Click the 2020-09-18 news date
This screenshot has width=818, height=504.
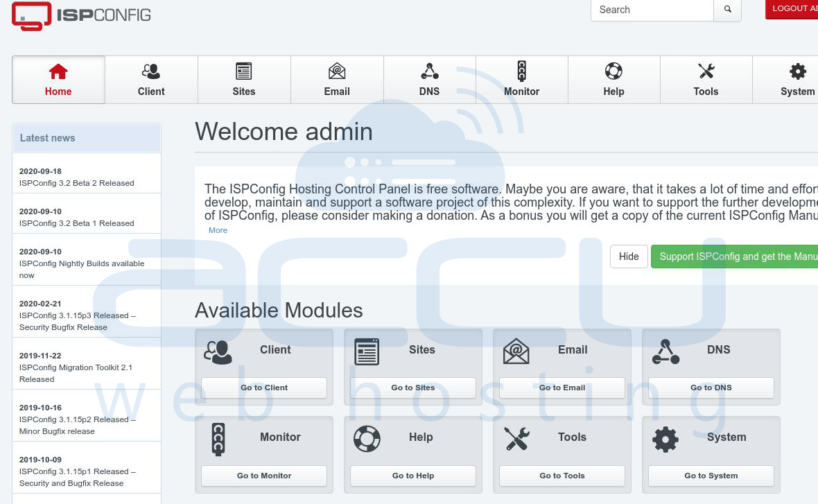tap(40, 171)
